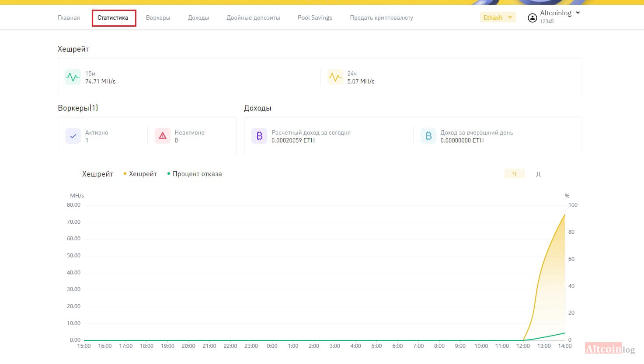This screenshot has height=364, width=644.
Task: Click the Активно workers label
Action: point(97,133)
